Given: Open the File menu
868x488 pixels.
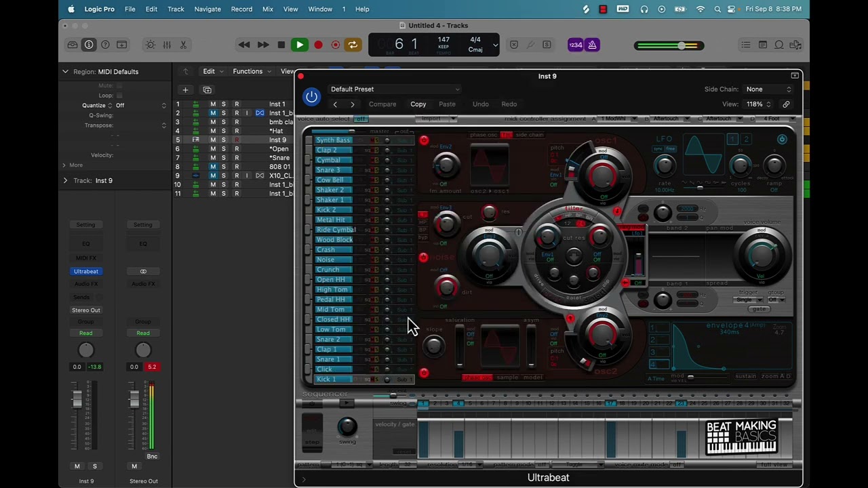Looking at the screenshot, I should pyautogui.click(x=130, y=9).
